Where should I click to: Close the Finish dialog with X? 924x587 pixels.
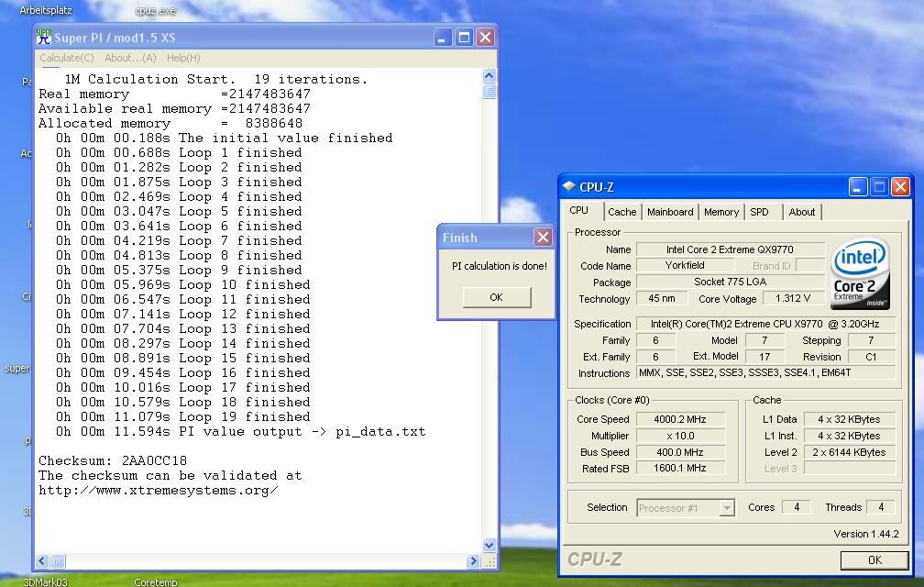pyautogui.click(x=543, y=237)
